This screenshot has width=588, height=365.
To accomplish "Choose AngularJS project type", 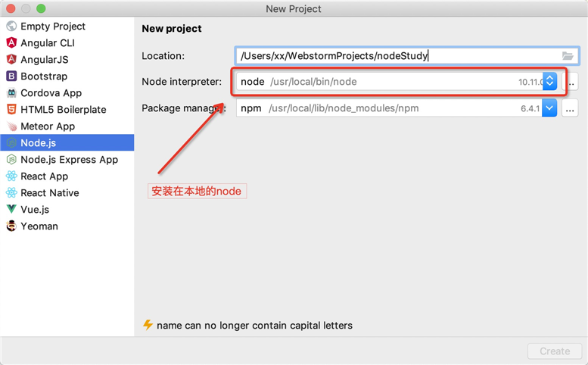I will (x=45, y=59).
